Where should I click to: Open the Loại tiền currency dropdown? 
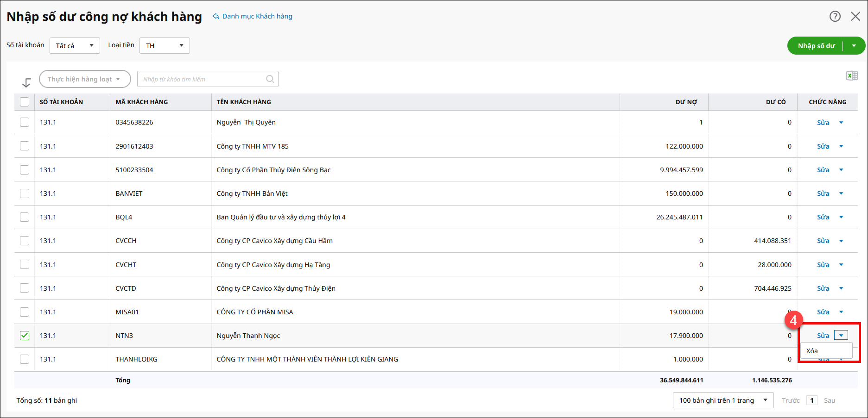[165, 46]
